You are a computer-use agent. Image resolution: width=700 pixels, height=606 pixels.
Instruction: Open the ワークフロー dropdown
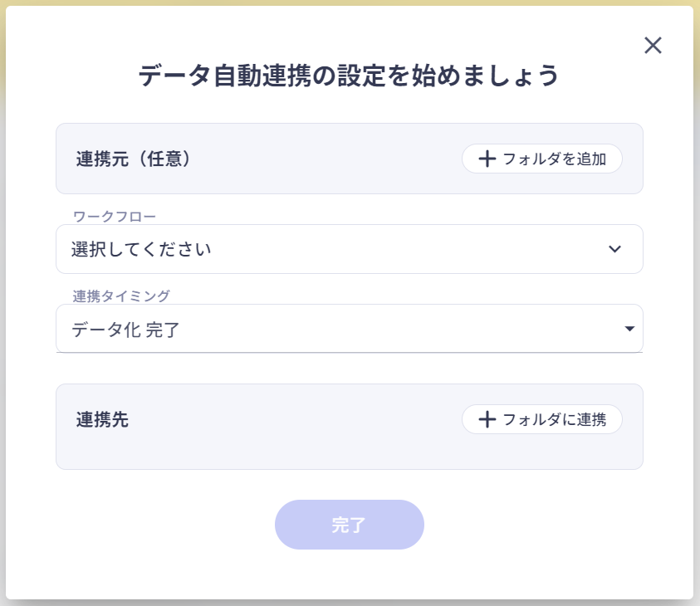[x=349, y=249]
